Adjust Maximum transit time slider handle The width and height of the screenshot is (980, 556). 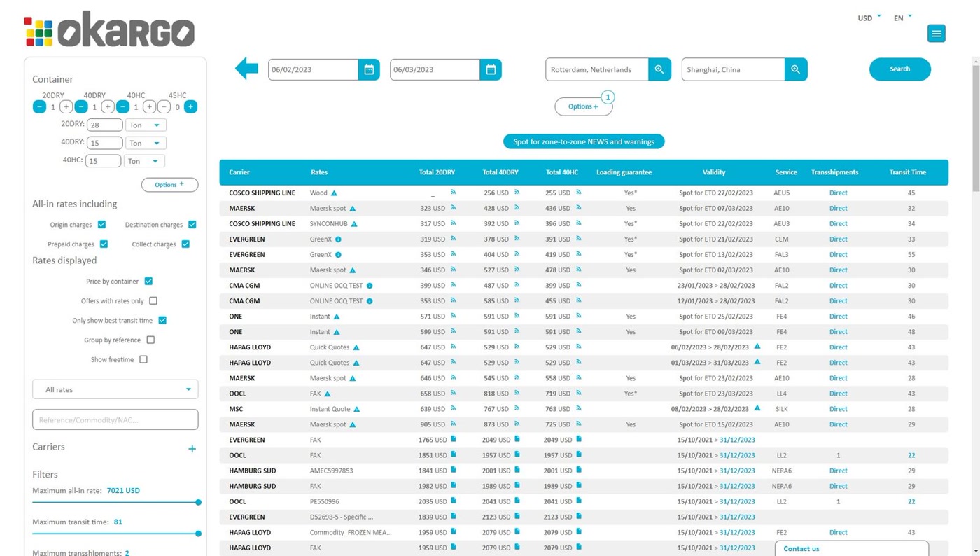(198, 534)
